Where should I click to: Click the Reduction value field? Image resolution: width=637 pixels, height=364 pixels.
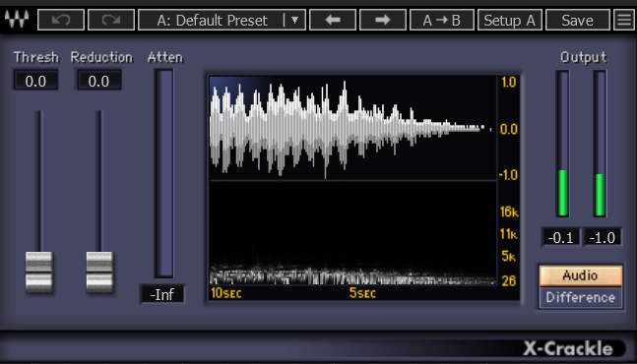(98, 81)
